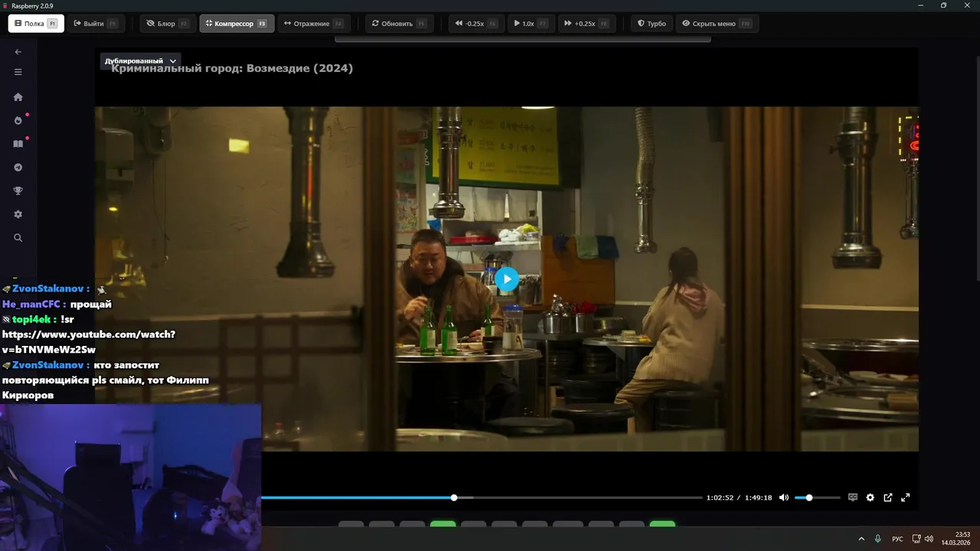Increase playback speed by 0.25x
The image size is (980, 551).
pos(586,24)
